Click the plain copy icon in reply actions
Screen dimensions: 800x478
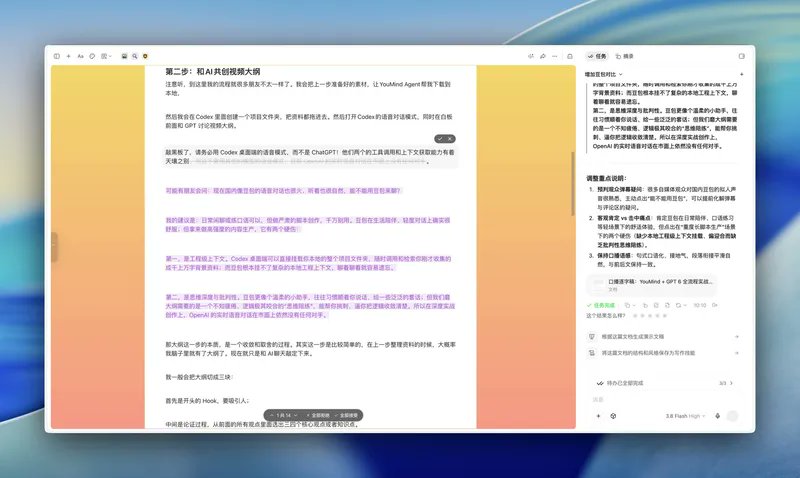tap(645, 305)
